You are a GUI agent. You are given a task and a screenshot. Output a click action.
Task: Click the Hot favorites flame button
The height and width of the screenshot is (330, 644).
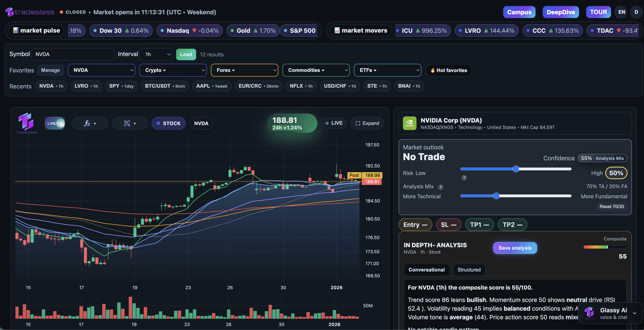coord(448,70)
